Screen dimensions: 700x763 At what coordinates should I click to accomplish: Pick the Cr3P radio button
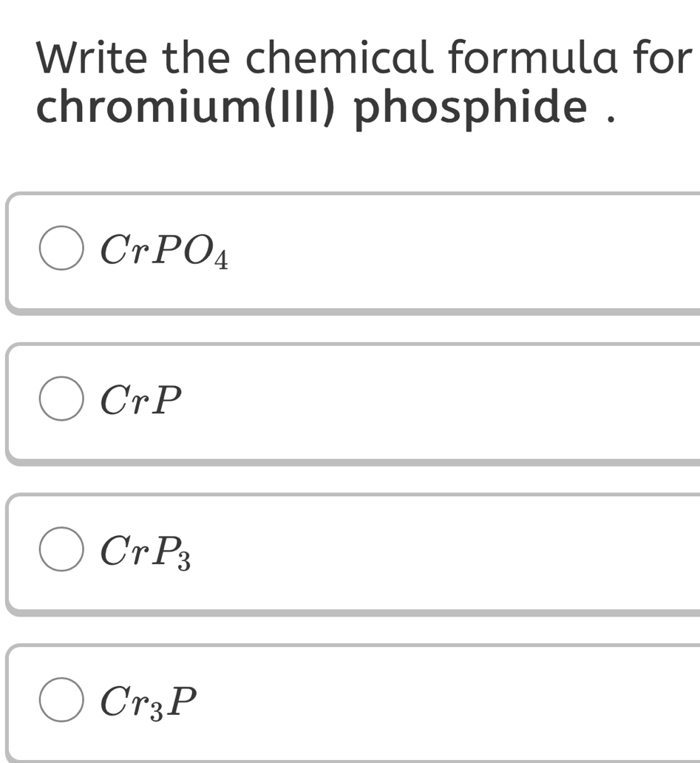click(x=61, y=699)
